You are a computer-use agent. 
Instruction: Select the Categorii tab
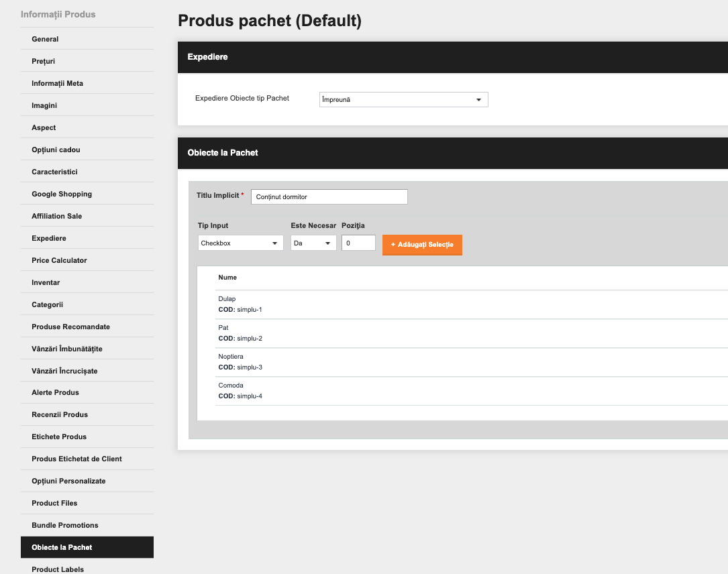[87, 304]
